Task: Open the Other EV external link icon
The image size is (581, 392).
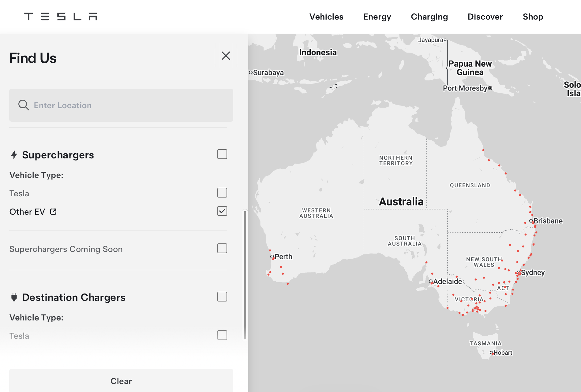Action: pos(53,212)
